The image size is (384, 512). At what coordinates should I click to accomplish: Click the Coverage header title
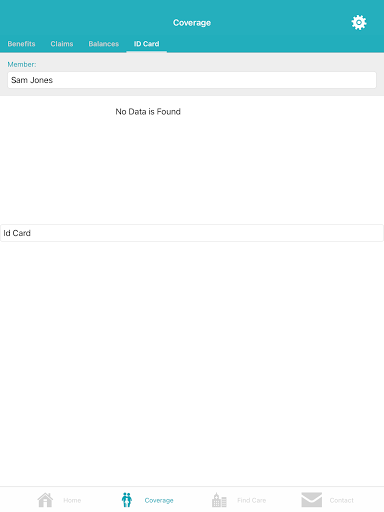192,23
